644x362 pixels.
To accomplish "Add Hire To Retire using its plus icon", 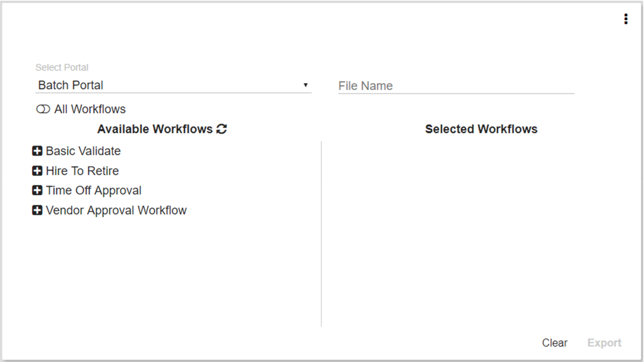I will point(37,171).
